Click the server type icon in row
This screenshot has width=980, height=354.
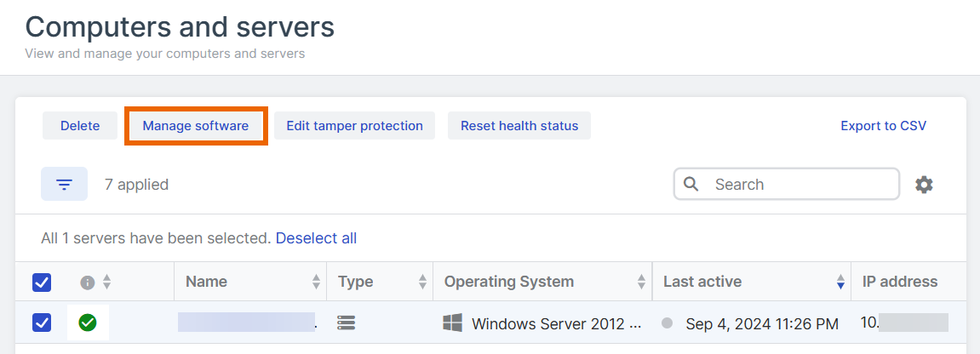click(x=346, y=323)
